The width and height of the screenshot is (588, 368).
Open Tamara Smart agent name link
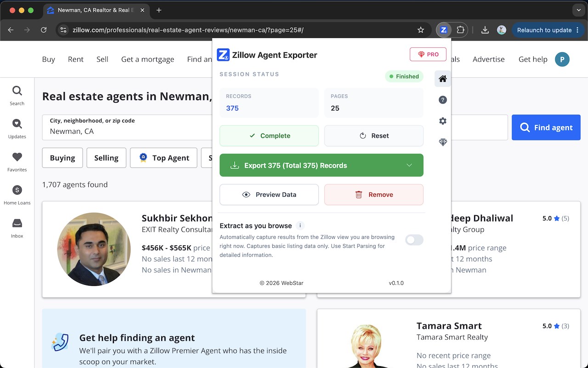coord(449,326)
